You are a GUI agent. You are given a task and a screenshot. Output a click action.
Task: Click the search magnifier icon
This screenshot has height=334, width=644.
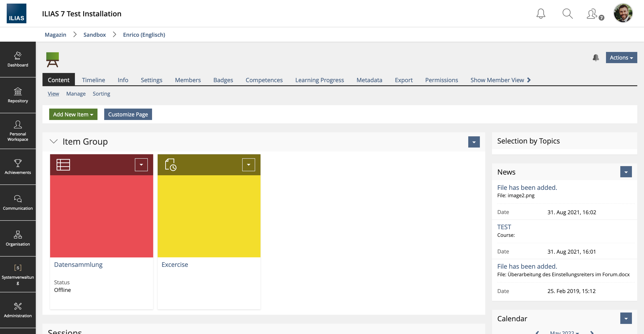pos(567,14)
